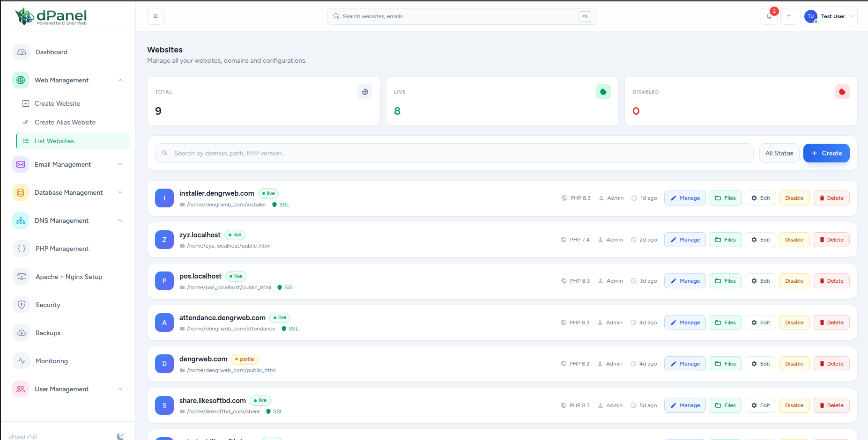
Task: Click the Monitoring pulse icon
Action: click(22, 361)
